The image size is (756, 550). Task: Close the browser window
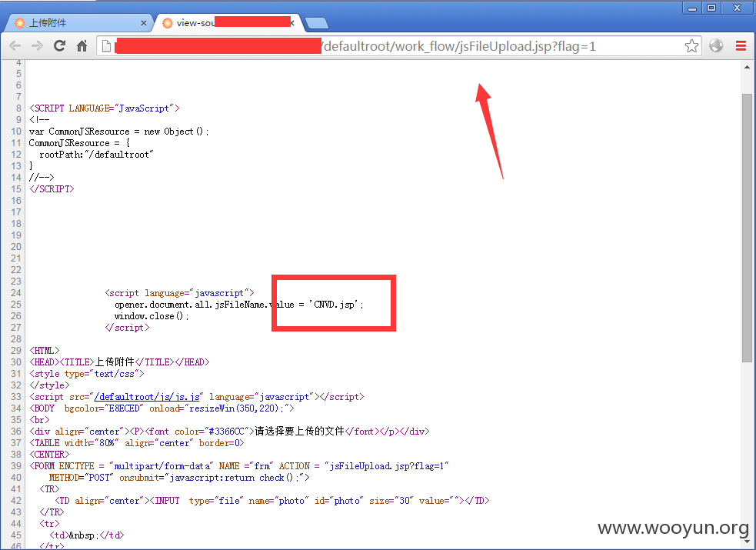click(x=737, y=8)
